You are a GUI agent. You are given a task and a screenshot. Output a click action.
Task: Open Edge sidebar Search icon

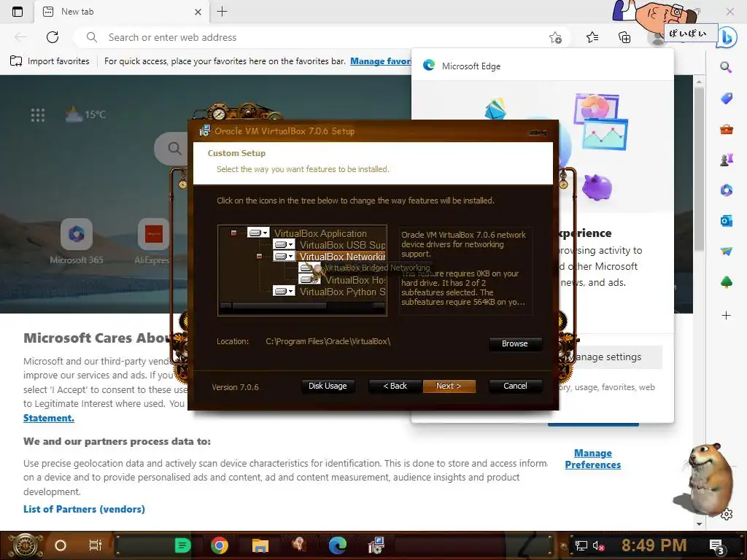click(x=726, y=67)
